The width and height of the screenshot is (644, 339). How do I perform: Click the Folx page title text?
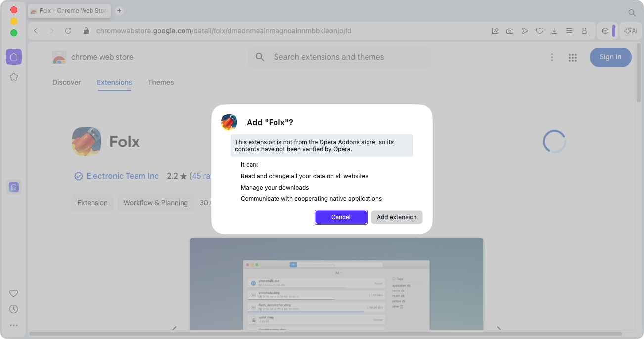point(125,142)
